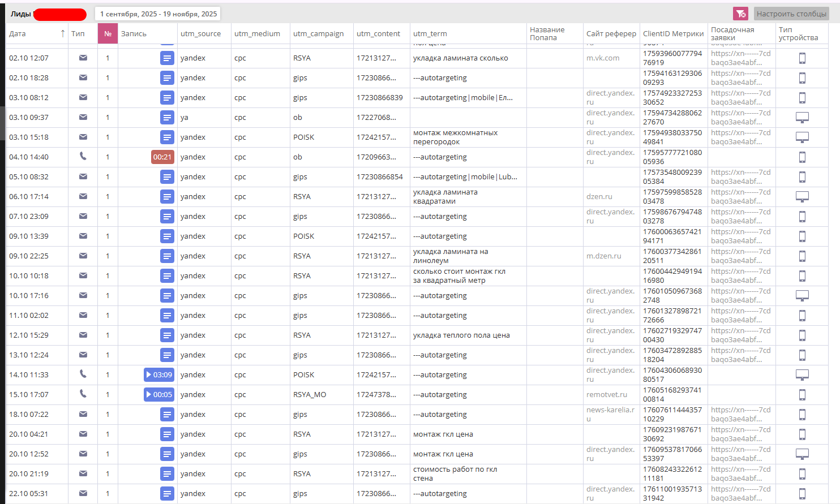
Task: Open the date range picker
Action: tap(158, 14)
